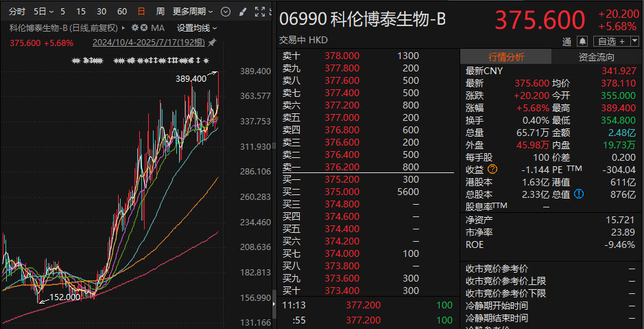Expand the dropdown arrow beside 自选 +
Image resolution: width=644 pixels, height=329 pixels.
[635, 41]
